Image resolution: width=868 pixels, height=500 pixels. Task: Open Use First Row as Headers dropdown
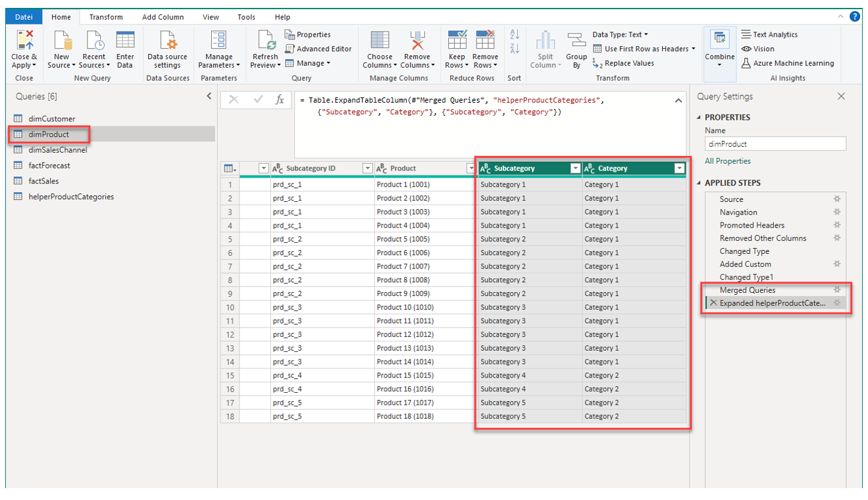click(644, 49)
